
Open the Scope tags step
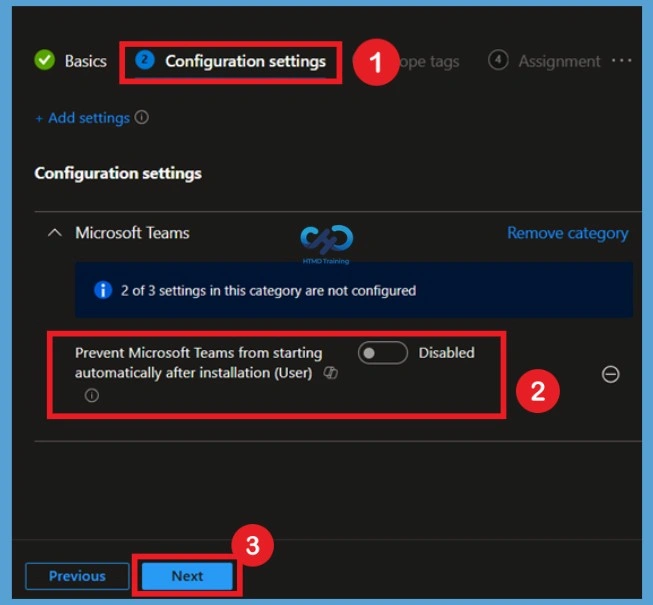429,62
